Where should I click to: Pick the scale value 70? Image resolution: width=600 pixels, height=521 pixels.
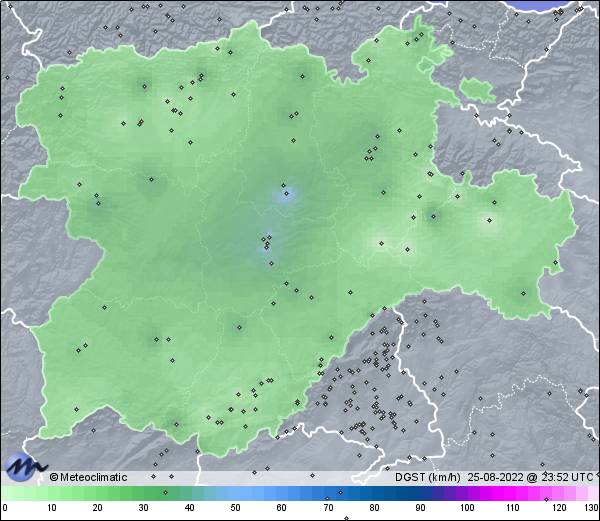pyautogui.click(x=328, y=508)
